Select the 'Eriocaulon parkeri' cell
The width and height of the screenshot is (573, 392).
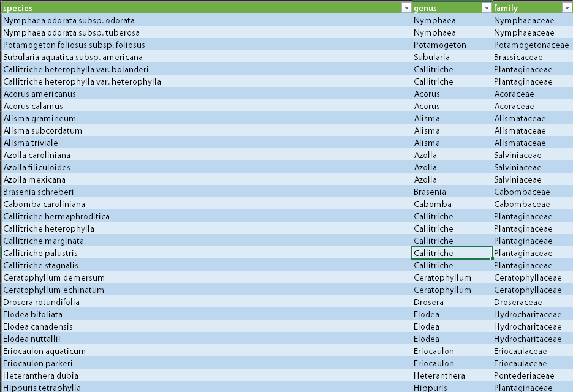tap(207, 363)
